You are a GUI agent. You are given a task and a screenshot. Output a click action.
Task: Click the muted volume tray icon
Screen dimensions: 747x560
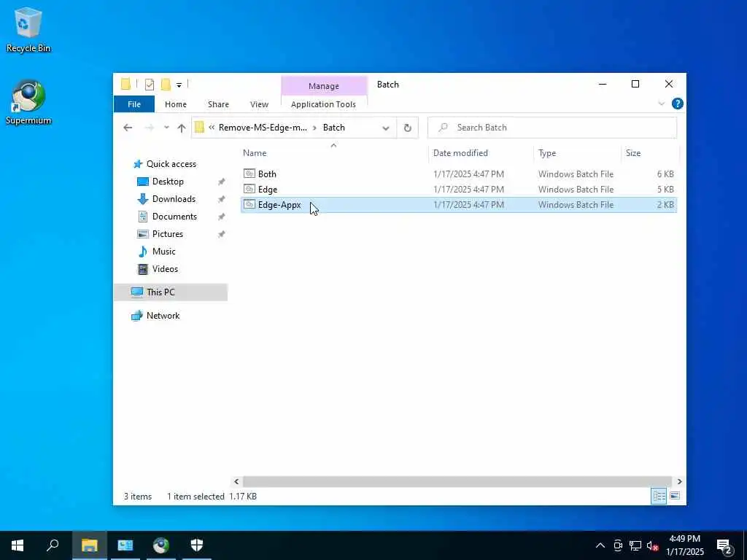652,545
